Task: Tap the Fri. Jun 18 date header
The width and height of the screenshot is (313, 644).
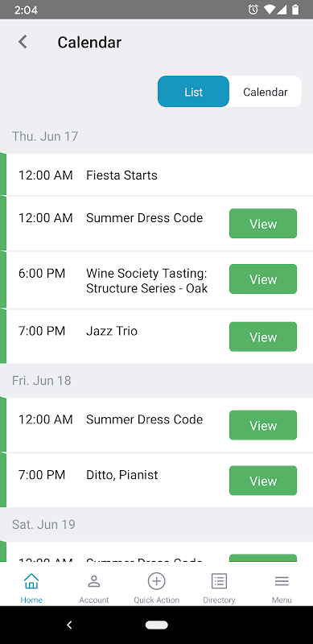Action: tap(42, 381)
